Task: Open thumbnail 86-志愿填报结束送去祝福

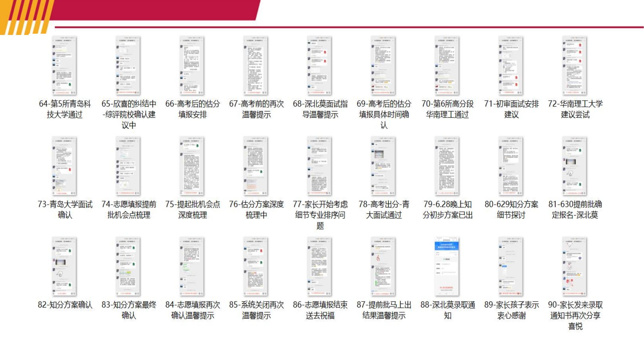Action: [320, 266]
